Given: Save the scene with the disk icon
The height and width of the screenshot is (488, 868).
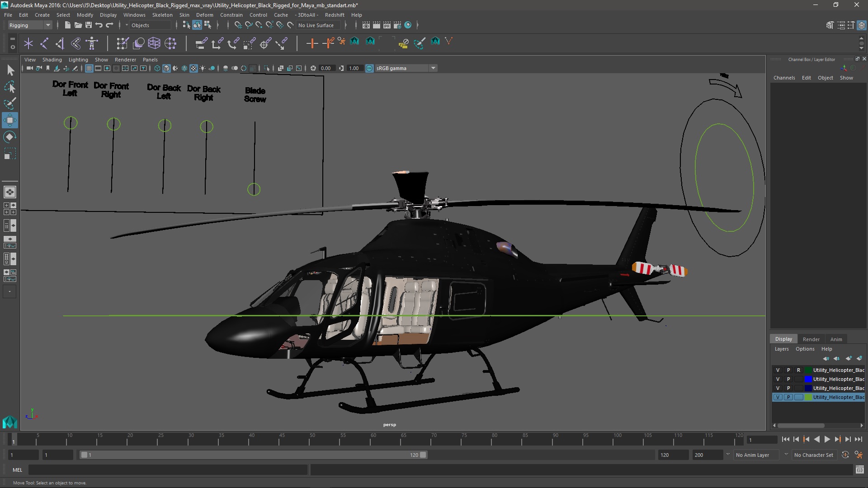Looking at the screenshot, I should [89, 25].
